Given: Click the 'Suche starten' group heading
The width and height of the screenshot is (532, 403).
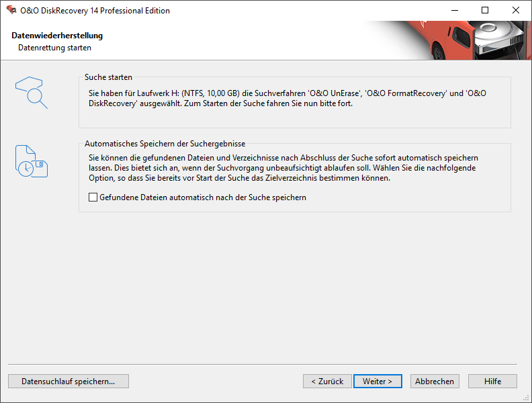Looking at the screenshot, I should click(x=108, y=77).
